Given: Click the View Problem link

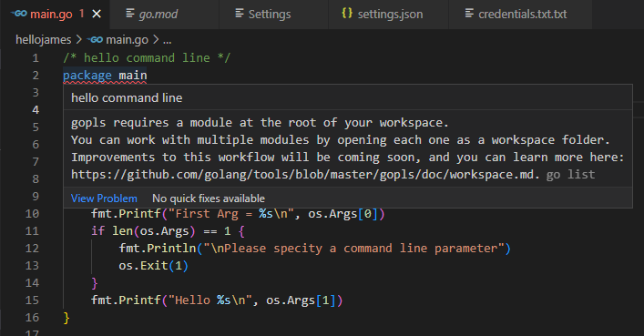Looking at the screenshot, I should tap(104, 199).
